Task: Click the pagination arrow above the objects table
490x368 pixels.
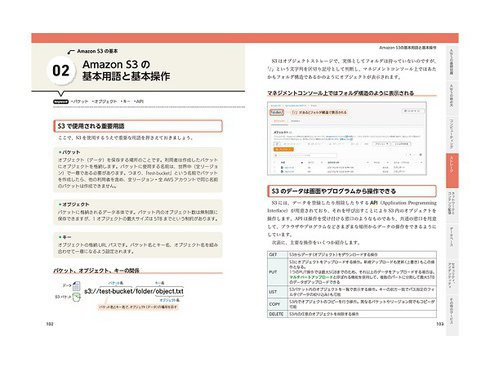Action: point(410,155)
